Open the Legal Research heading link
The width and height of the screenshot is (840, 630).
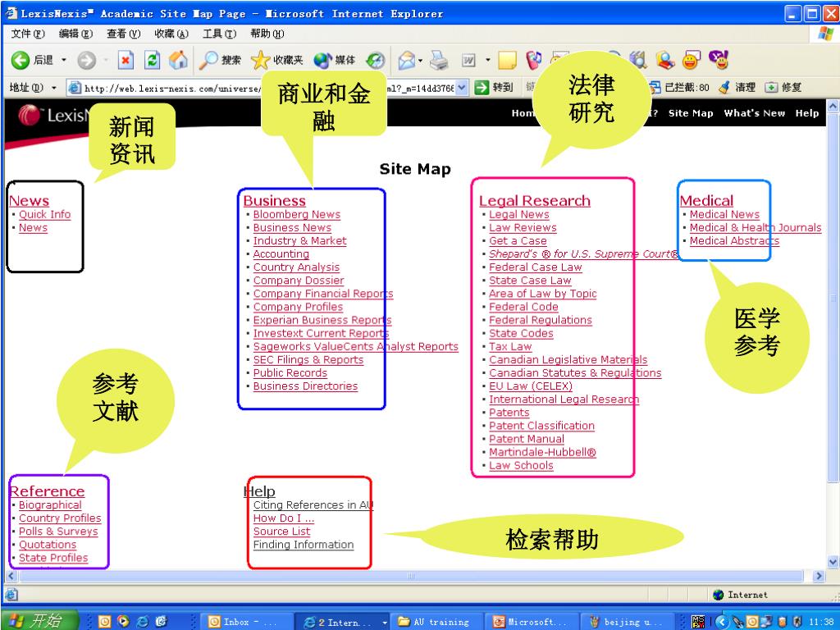pos(535,200)
